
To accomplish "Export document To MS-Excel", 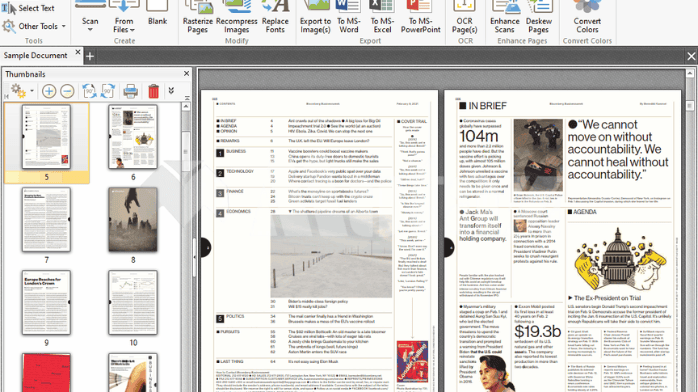I will coord(382,18).
